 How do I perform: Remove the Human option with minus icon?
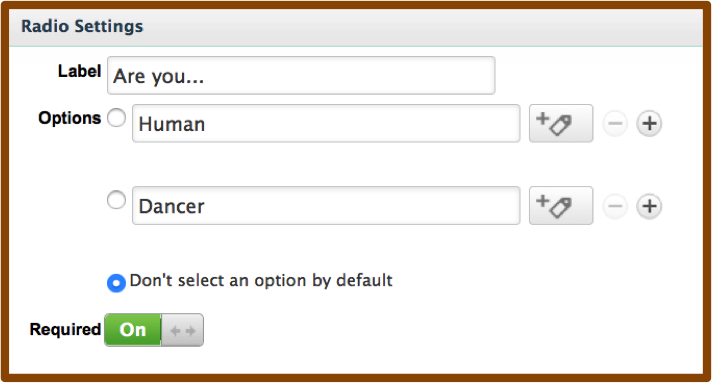click(x=615, y=124)
